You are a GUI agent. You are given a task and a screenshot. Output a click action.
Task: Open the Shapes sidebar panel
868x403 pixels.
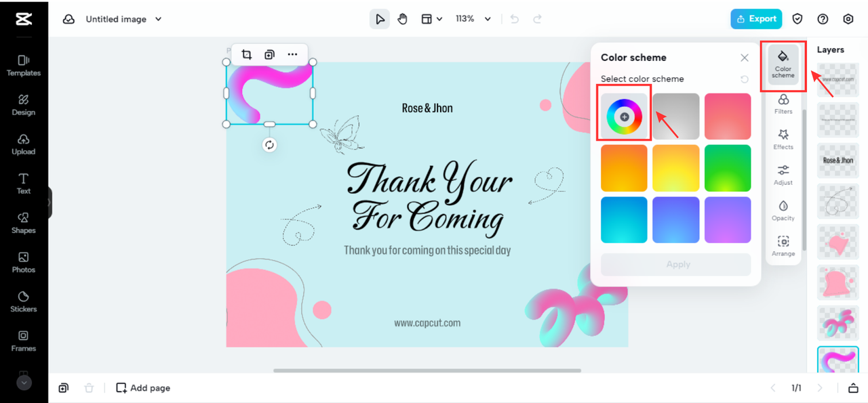[x=24, y=223]
